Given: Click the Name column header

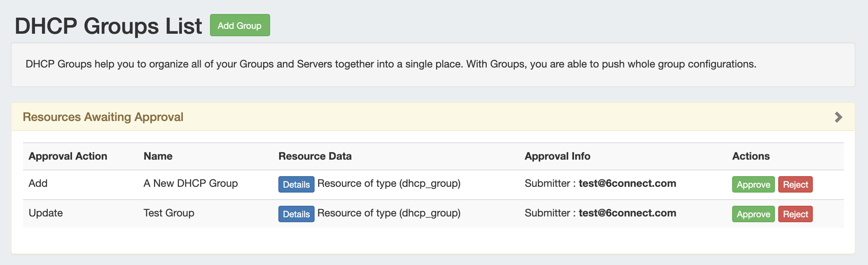Looking at the screenshot, I should coord(158,156).
